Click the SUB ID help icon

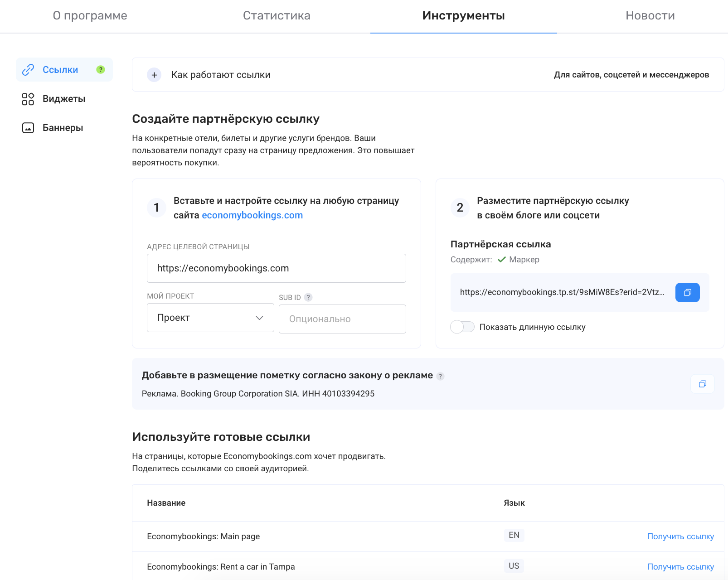pos(308,297)
